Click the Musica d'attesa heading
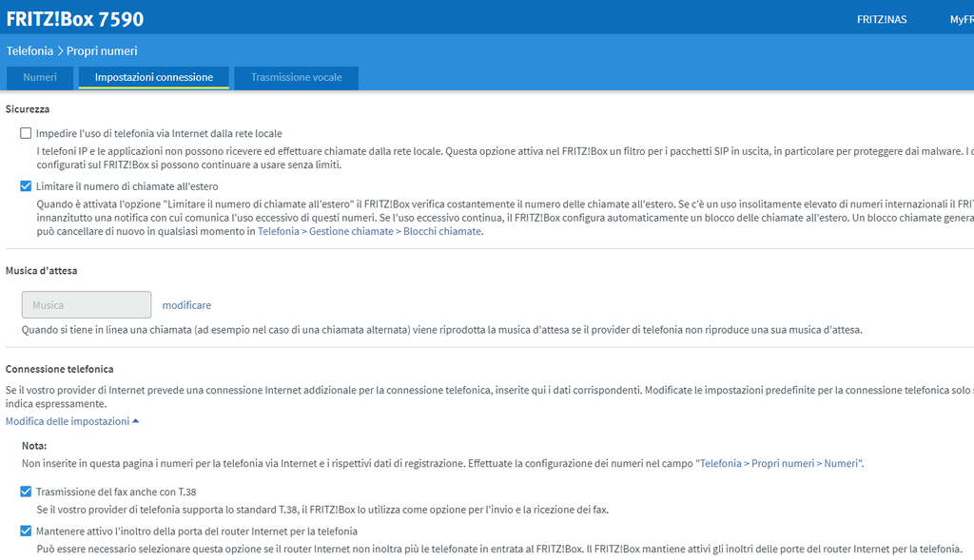 tap(42, 271)
